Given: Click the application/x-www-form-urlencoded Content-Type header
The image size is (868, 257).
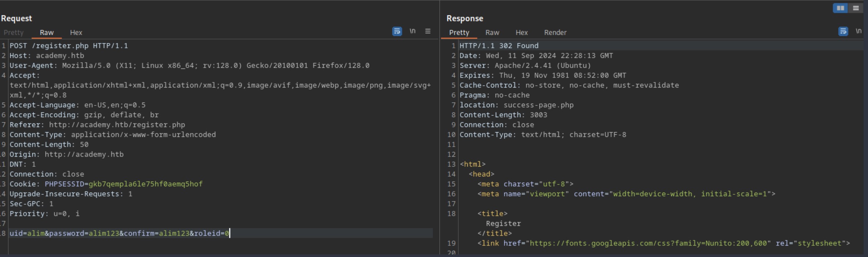Looking at the screenshot, I should tap(113, 135).
